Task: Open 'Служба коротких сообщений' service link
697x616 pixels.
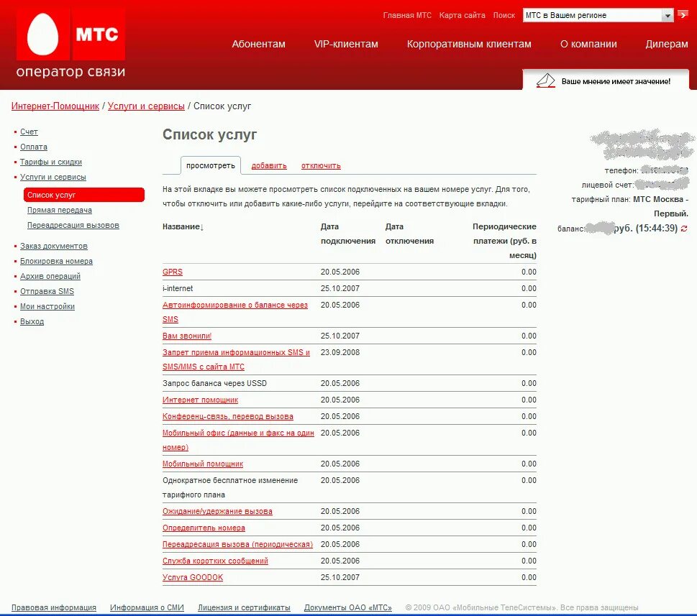Action: coord(215,561)
